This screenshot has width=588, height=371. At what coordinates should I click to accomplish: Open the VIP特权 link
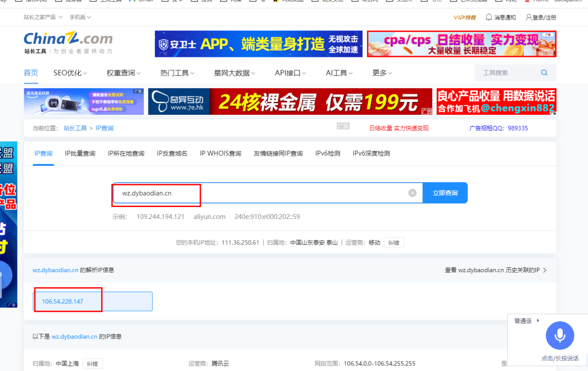point(464,17)
